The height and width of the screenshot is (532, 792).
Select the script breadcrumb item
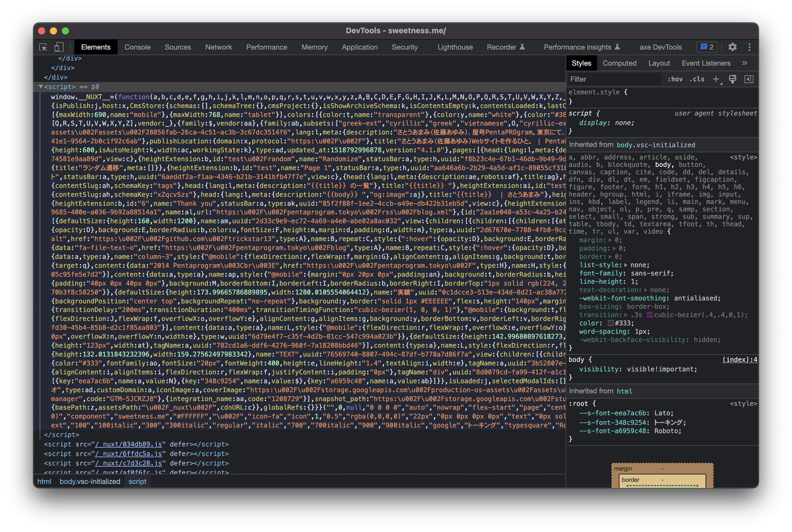point(138,482)
